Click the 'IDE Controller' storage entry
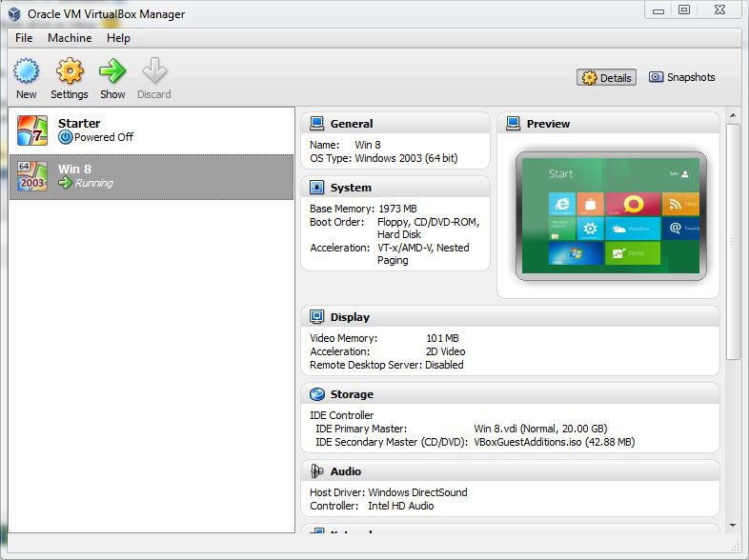Screen dimensions: 749x560 (x=341, y=415)
